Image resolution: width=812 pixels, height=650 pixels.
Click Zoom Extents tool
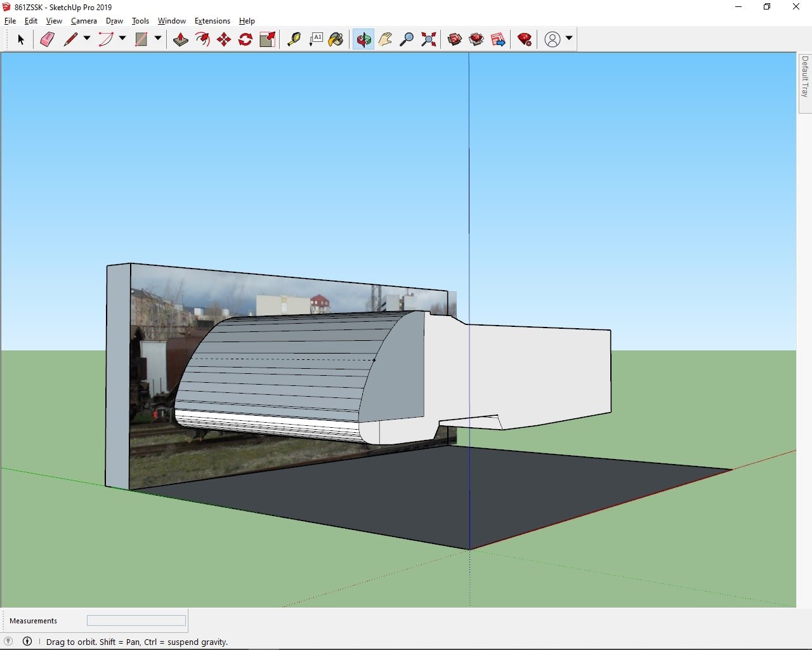[x=428, y=39]
